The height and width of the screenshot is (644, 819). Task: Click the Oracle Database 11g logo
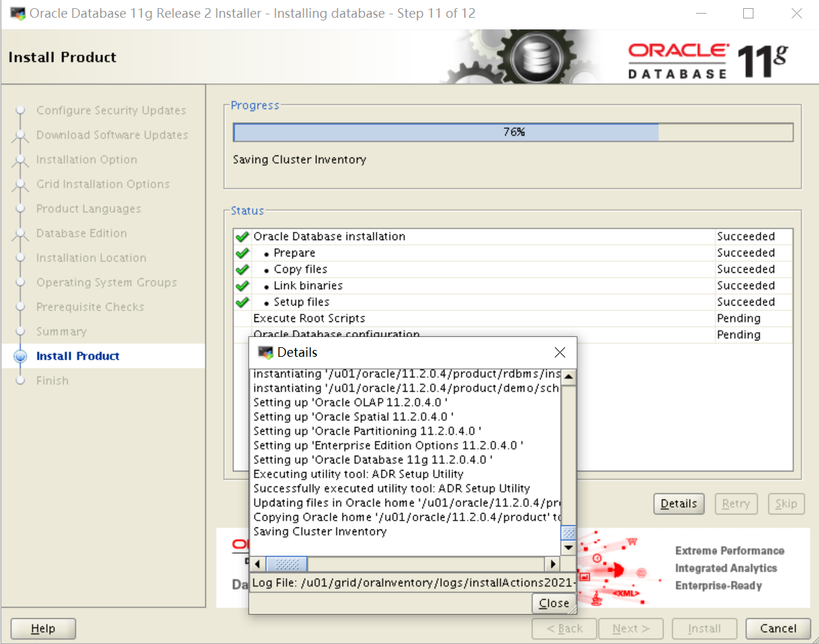[x=708, y=60]
